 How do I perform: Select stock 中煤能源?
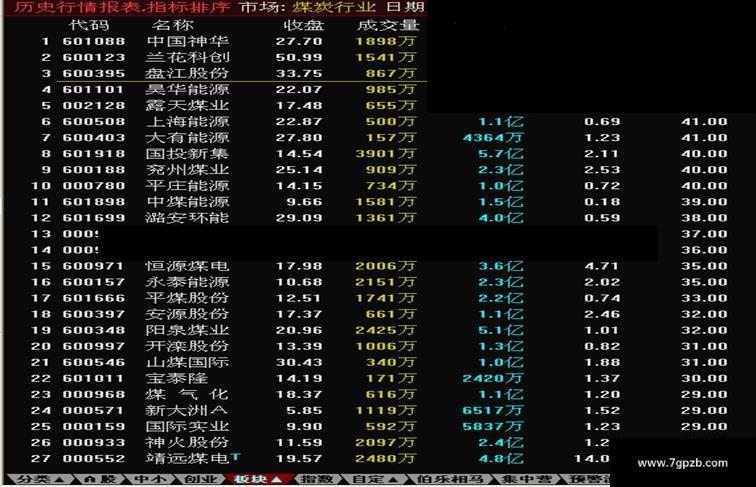(188, 202)
